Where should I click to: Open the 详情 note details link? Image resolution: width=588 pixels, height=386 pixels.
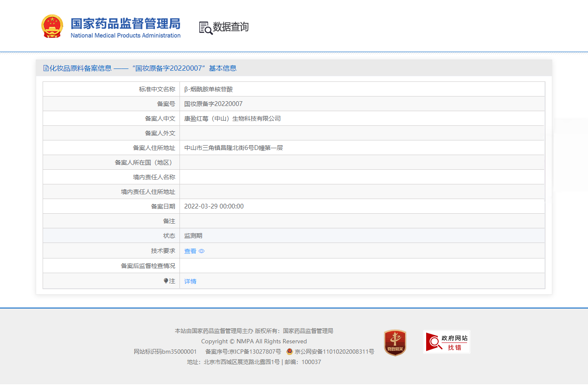coord(190,281)
